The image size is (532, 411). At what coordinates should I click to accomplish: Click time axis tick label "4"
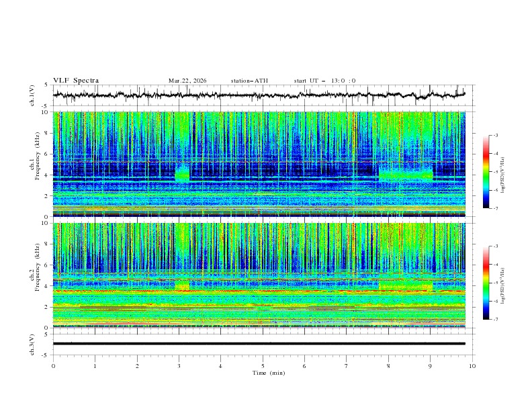(220, 366)
